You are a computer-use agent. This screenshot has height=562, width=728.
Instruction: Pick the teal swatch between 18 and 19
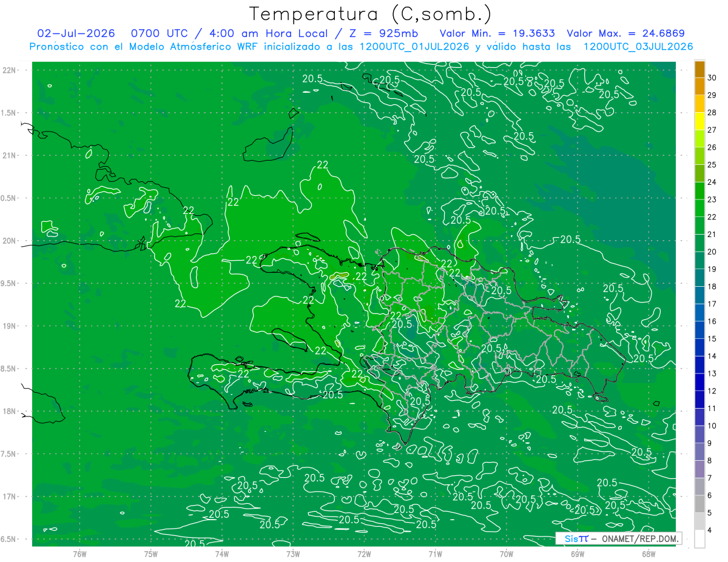700,278
